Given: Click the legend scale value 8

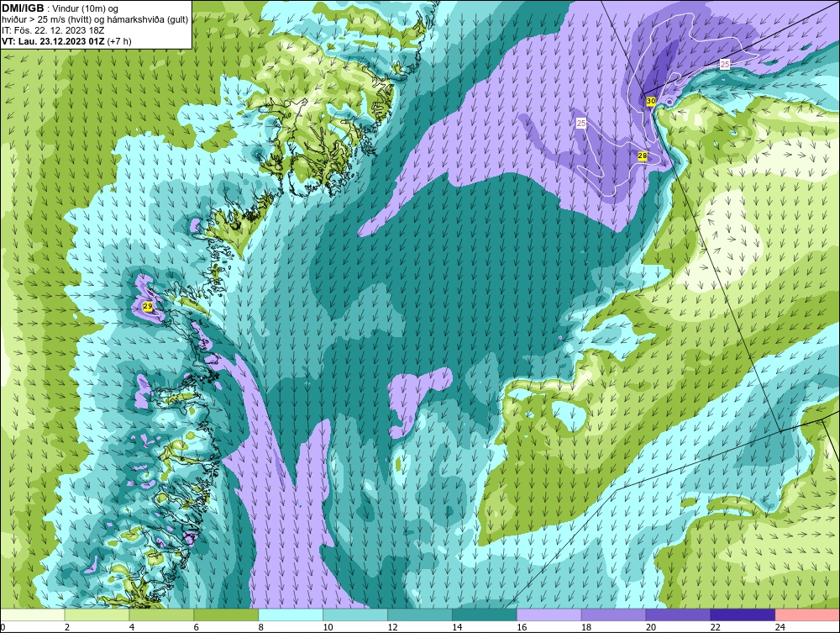Looking at the screenshot, I should coord(261,627).
